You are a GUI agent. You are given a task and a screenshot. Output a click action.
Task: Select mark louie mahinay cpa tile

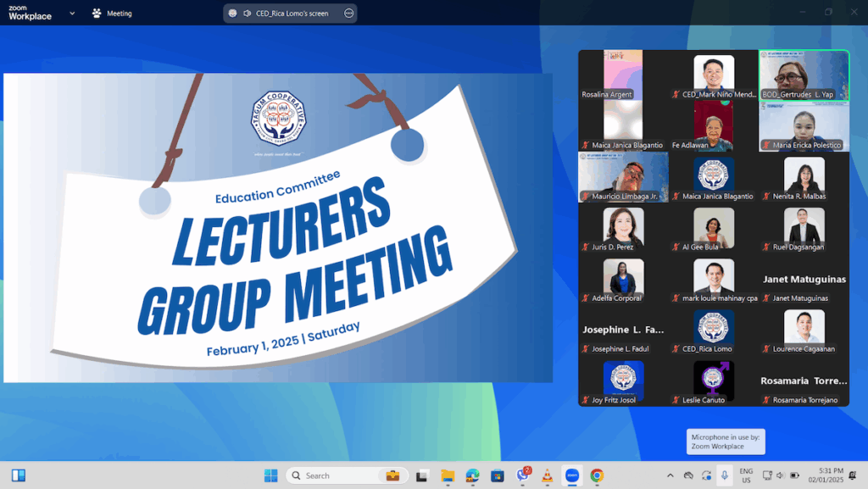click(714, 279)
